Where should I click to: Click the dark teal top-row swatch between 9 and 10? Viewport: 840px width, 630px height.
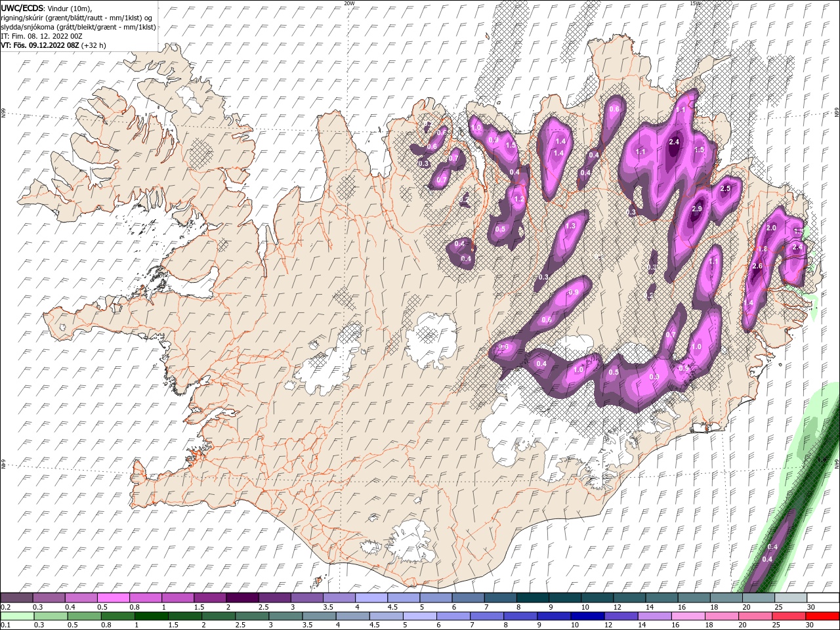(564, 598)
